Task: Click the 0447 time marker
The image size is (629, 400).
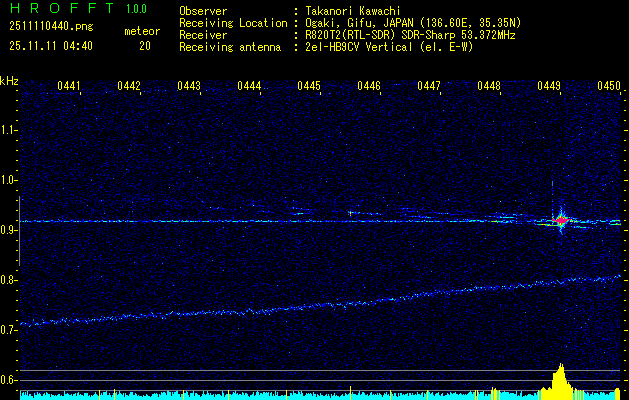Action: (429, 87)
